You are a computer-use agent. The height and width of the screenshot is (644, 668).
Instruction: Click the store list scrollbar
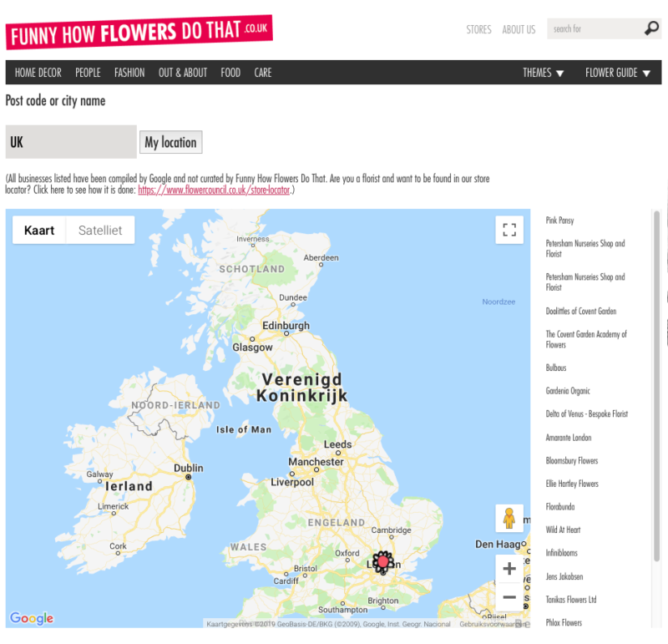point(656,376)
